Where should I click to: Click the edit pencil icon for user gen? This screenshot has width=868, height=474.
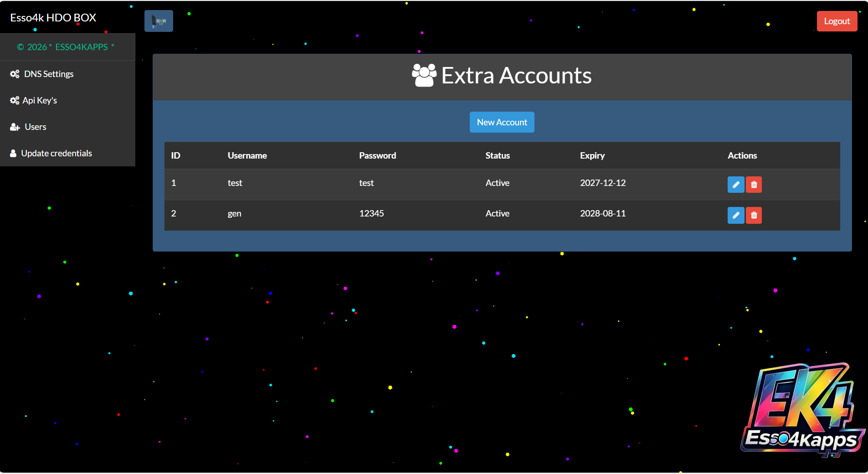(735, 215)
